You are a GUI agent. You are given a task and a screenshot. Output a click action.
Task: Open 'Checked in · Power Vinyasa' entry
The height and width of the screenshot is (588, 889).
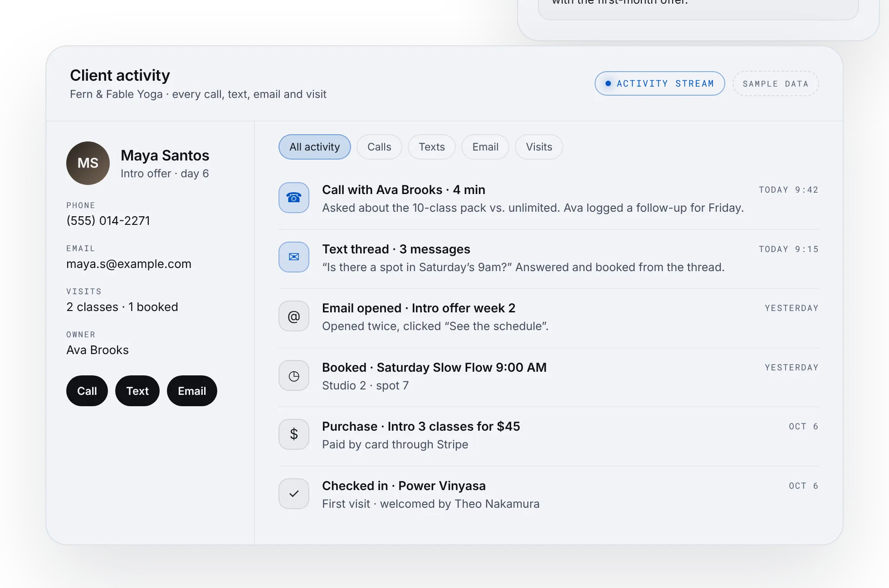pyautogui.click(x=549, y=494)
